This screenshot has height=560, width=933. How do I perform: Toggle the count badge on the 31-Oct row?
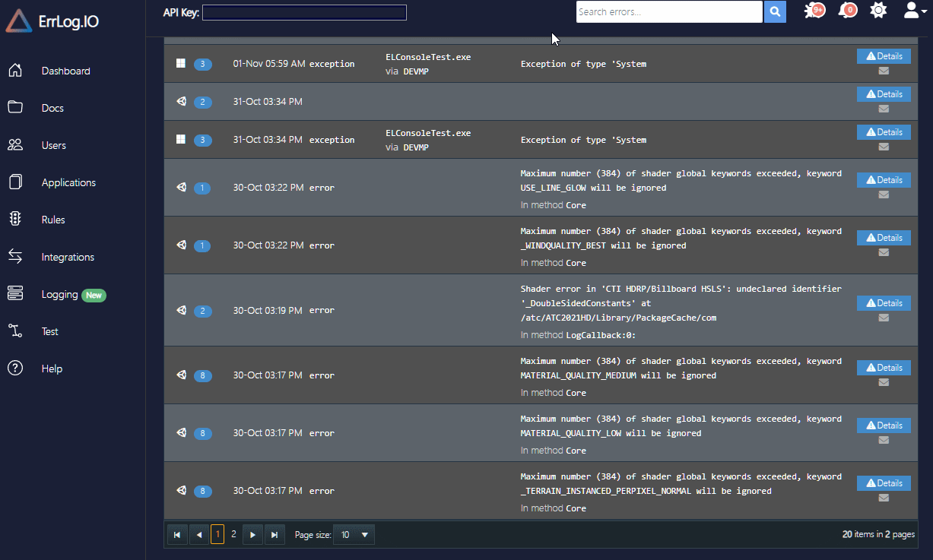click(203, 102)
